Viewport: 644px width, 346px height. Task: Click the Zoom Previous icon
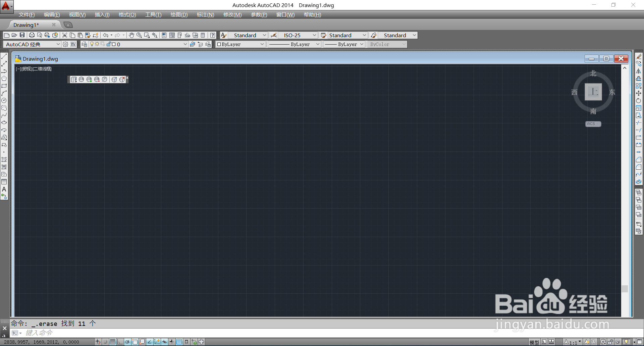tap(155, 35)
